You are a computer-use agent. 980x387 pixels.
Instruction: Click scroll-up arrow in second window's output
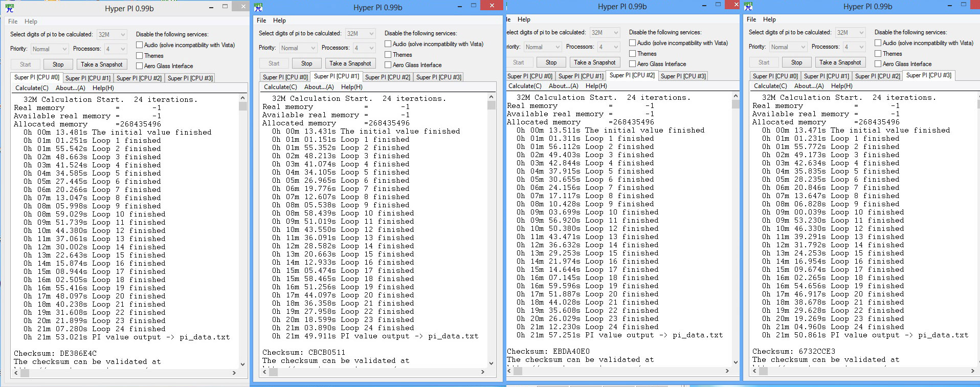(x=491, y=97)
